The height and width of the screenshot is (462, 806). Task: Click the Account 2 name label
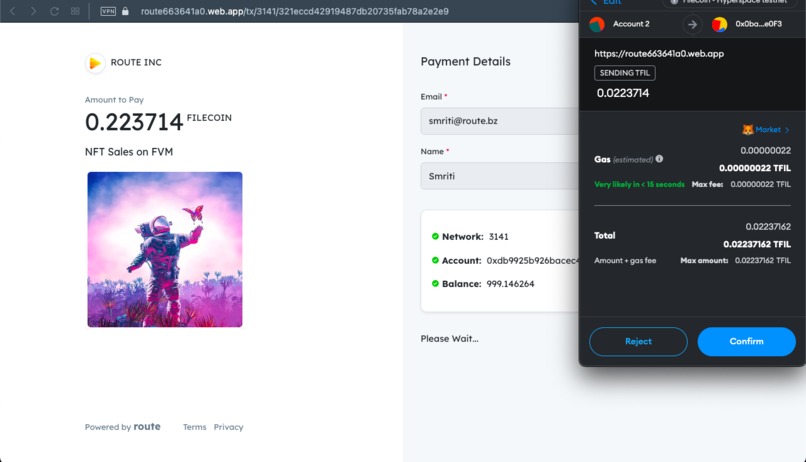[631, 24]
